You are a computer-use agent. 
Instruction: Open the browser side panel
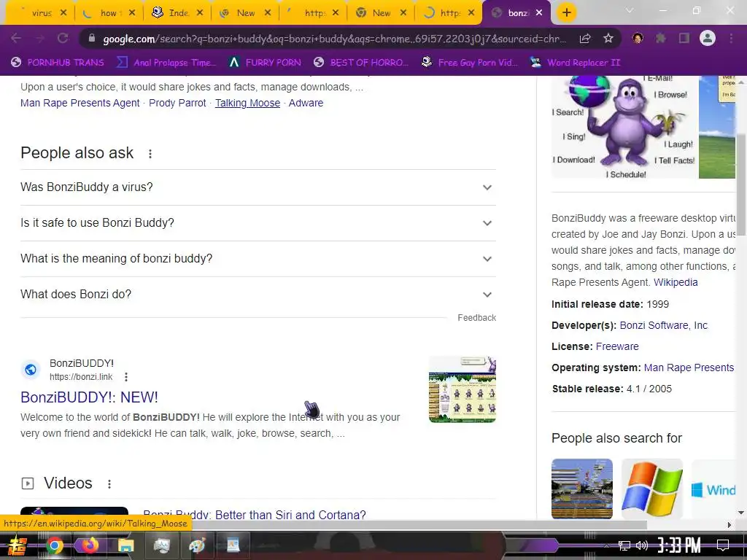click(684, 38)
